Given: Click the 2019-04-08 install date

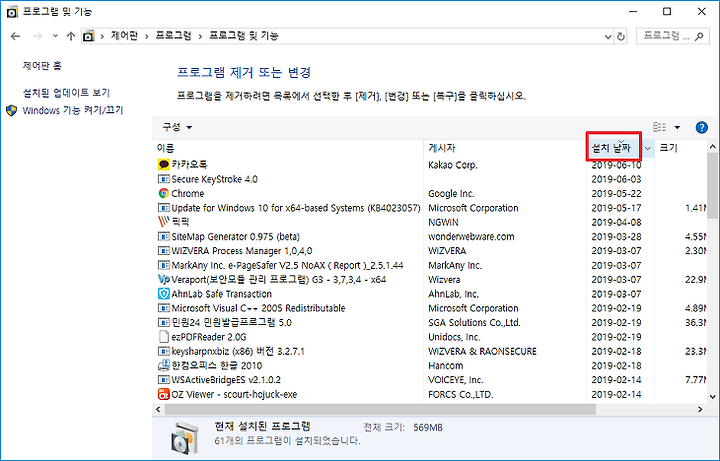Looking at the screenshot, I should click(616, 222).
